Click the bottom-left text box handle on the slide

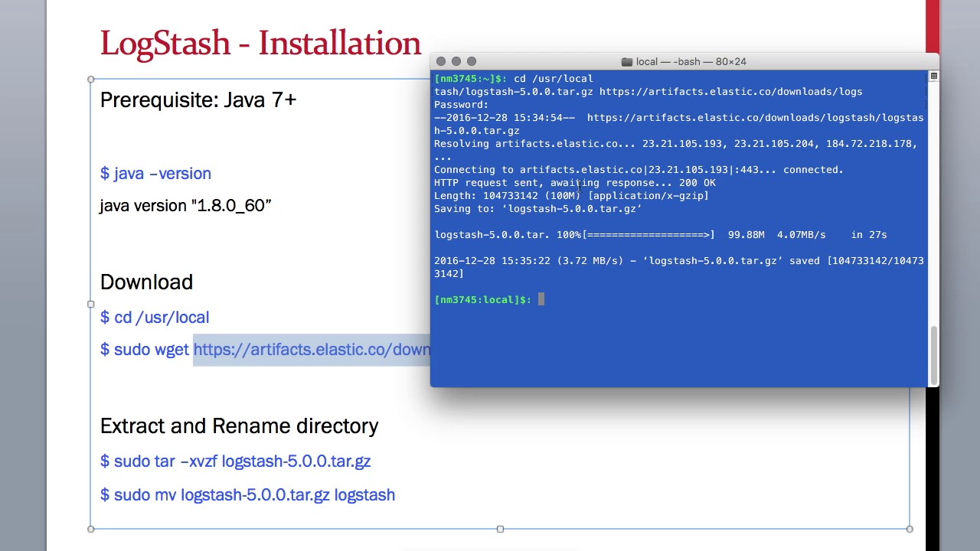pyautogui.click(x=90, y=529)
